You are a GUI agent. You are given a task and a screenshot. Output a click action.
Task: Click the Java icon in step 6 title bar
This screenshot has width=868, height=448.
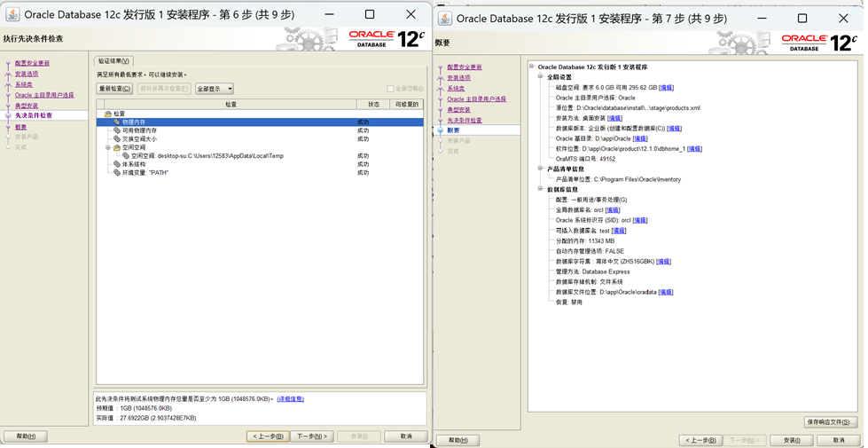12,14
